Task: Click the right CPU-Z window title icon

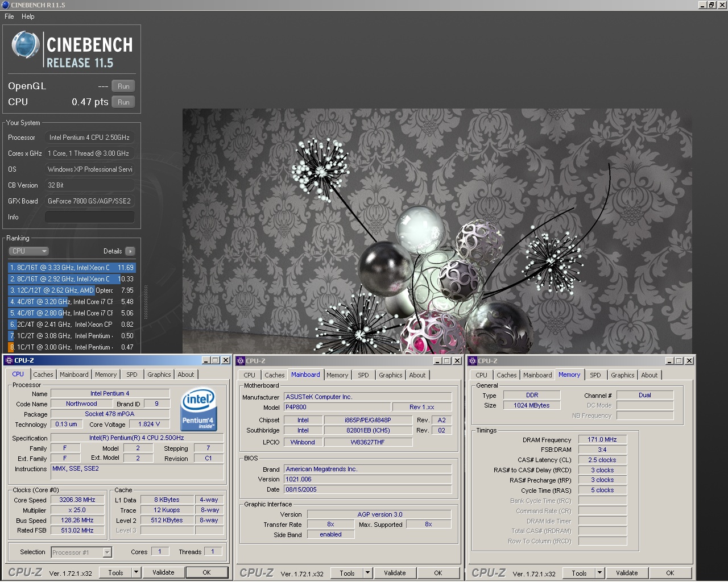Action: [473, 361]
